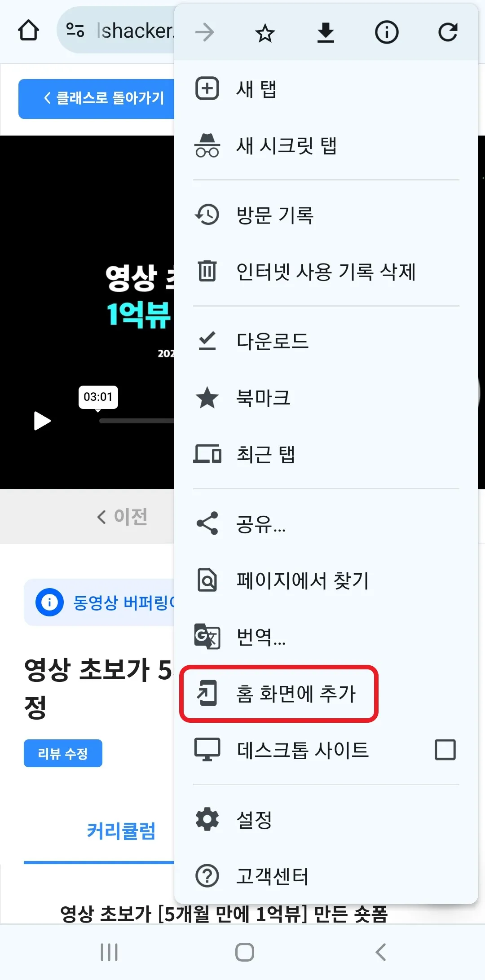Switch to the 커리큘럼 tab
This screenshot has height=980, width=485.
click(121, 831)
